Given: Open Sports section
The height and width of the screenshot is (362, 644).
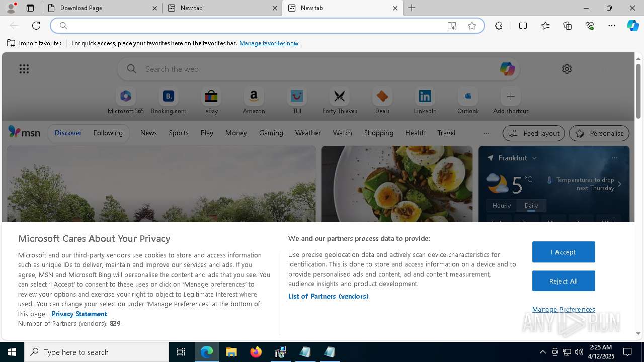Looking at the screenshot, I should pos(179,133).
